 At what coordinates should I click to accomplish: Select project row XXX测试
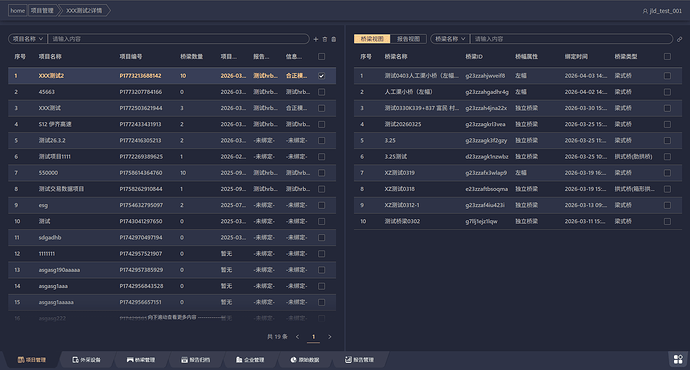pos(172,108)
